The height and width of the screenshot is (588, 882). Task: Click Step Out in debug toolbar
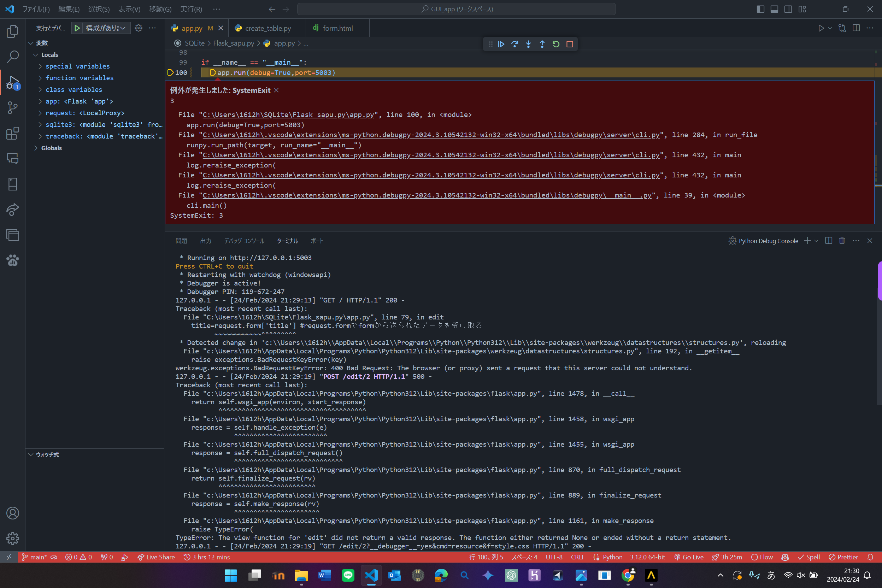[542, 44]
